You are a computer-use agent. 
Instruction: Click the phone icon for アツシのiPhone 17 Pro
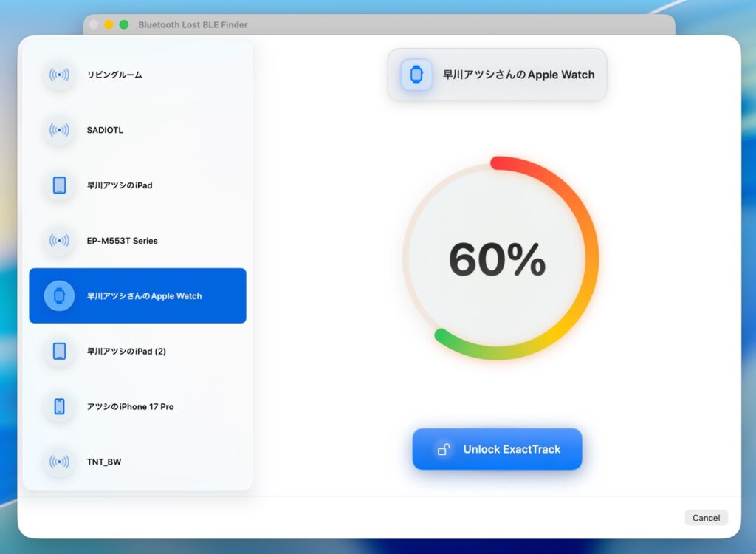[59, 406]
